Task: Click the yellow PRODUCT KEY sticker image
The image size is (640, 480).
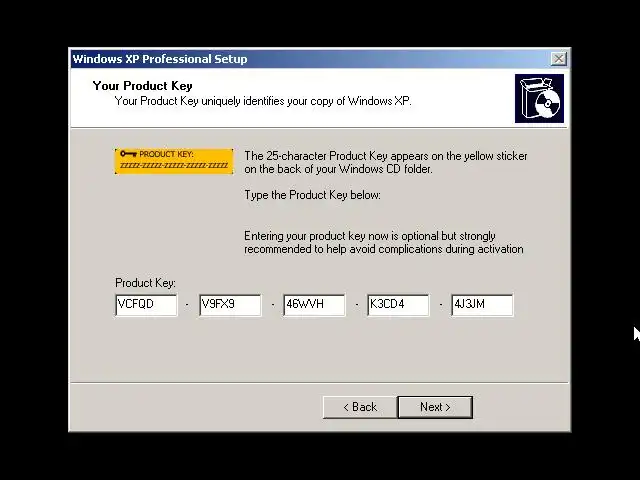Action: pyautogui.click(x=174, y=161)
